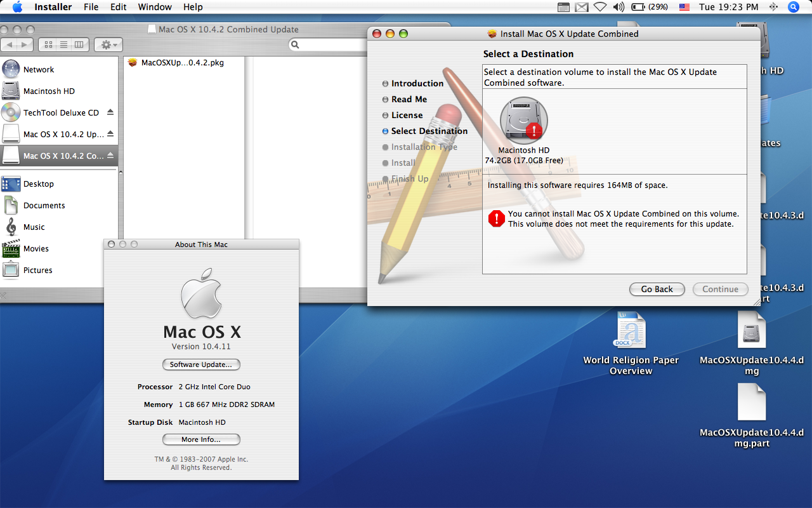The width and height of the screenshot is (812, 508).
Task: Click the mail envelope menu bar icon
Action: coord(582,7)
